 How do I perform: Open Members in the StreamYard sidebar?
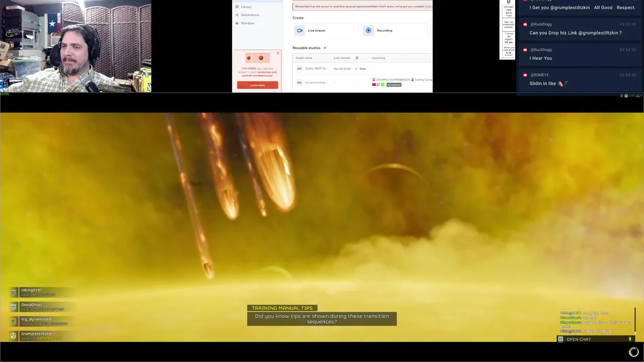pos(248,23)
